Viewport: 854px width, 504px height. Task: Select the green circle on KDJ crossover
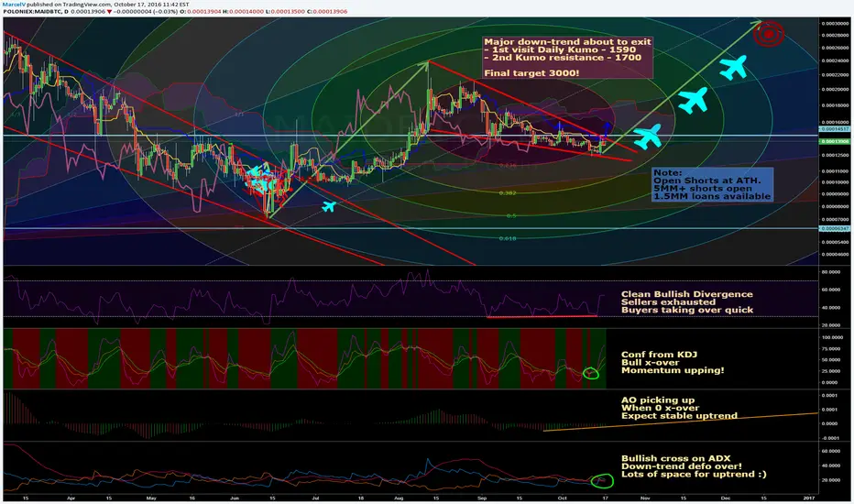click(591, 374)
